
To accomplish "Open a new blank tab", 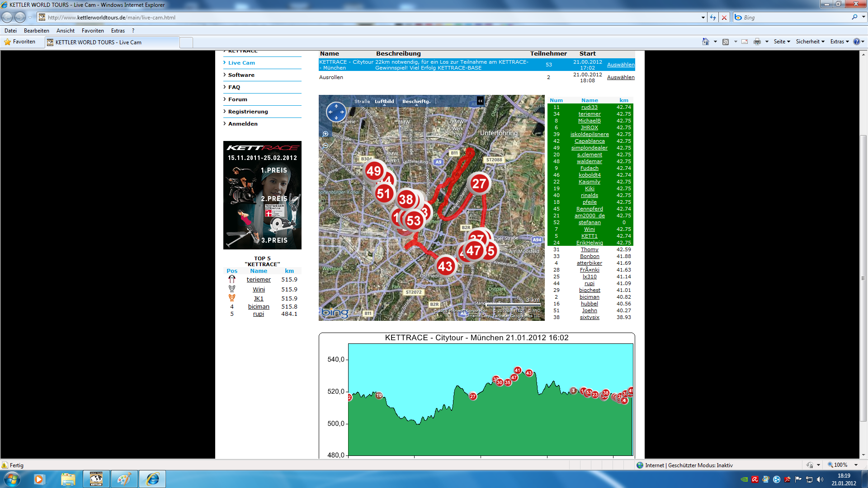I will tap(186, 42).
